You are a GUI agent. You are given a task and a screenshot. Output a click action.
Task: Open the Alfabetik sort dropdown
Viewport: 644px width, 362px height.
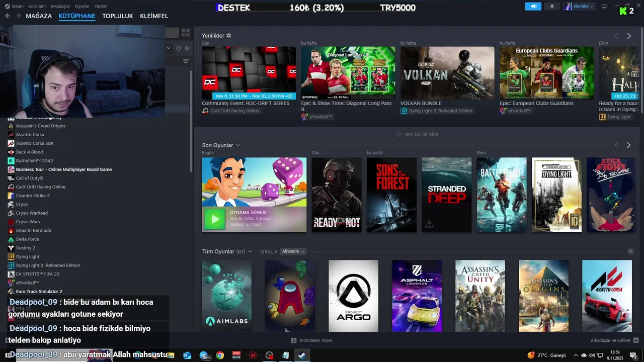[x=293, y=251]
